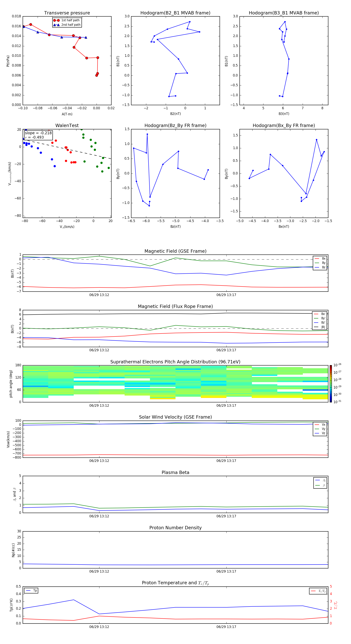This screenshot has width=351, height=644.
Task: Click the 'Hodogram(B3_B1 MVAB frame)' title
Action: 284,13
